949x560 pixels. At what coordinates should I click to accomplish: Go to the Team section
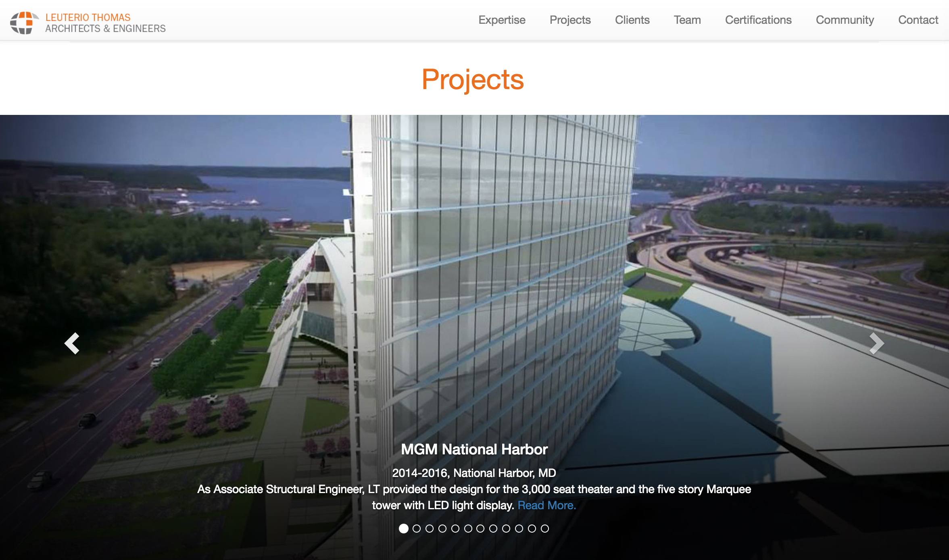pos(687,20)
